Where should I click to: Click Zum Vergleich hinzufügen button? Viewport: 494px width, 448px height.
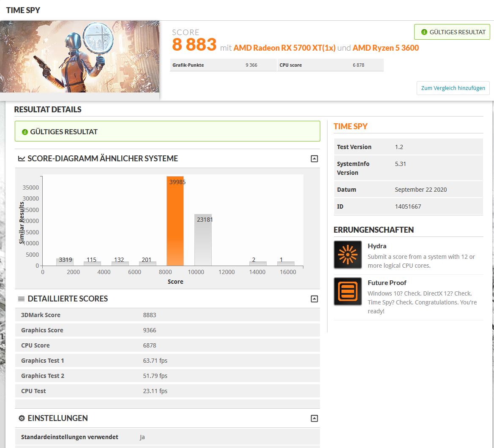tap(453, 88)
